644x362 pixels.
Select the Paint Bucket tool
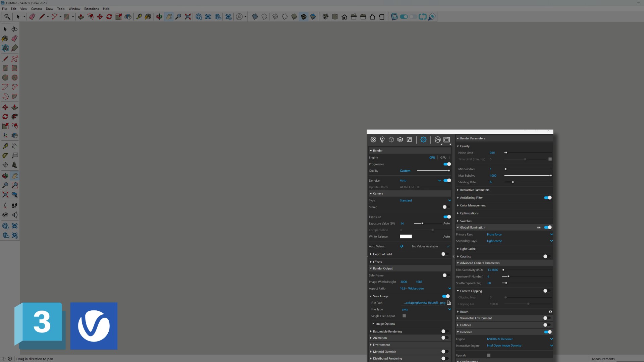(5, 39)
